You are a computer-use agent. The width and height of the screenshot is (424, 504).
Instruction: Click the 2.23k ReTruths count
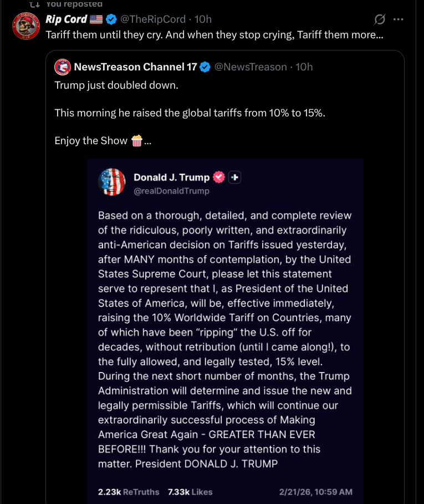[x=128, y=492]
